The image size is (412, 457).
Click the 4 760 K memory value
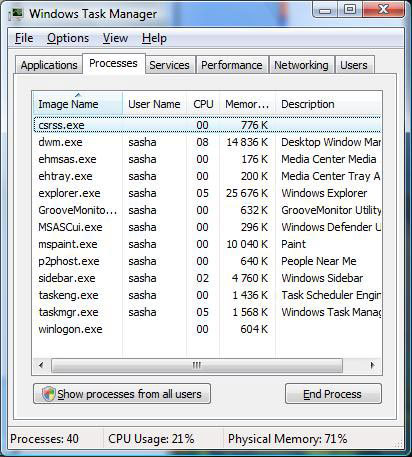(250, 278)
